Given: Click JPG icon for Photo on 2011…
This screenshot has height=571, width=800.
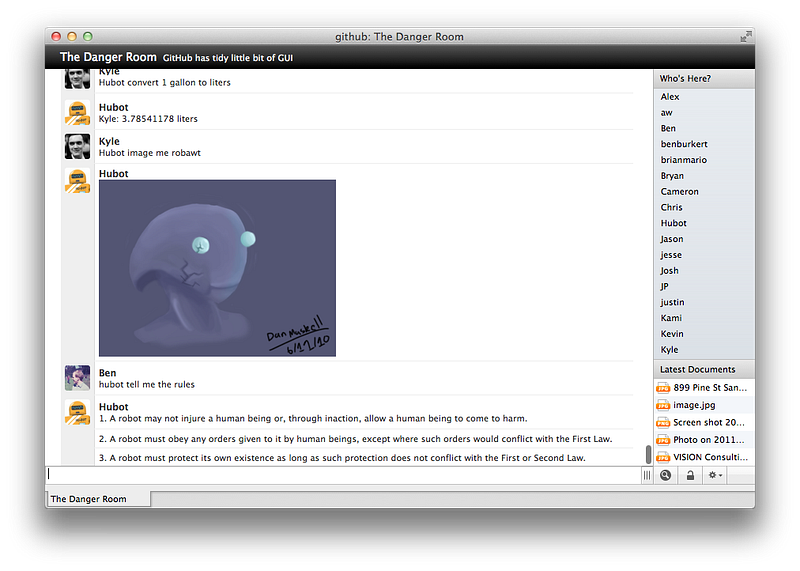Looking at the screenshot, I should (663, 440).
